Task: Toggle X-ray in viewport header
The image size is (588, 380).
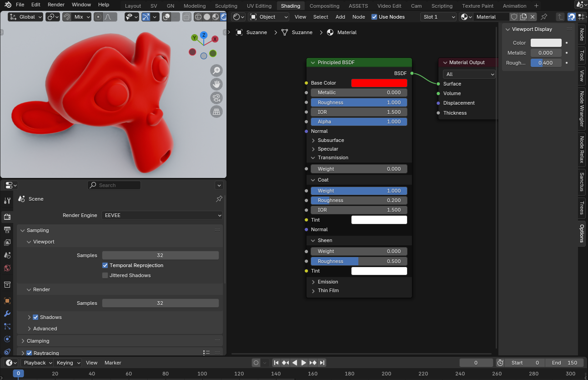Action: (x=186, y=17)
